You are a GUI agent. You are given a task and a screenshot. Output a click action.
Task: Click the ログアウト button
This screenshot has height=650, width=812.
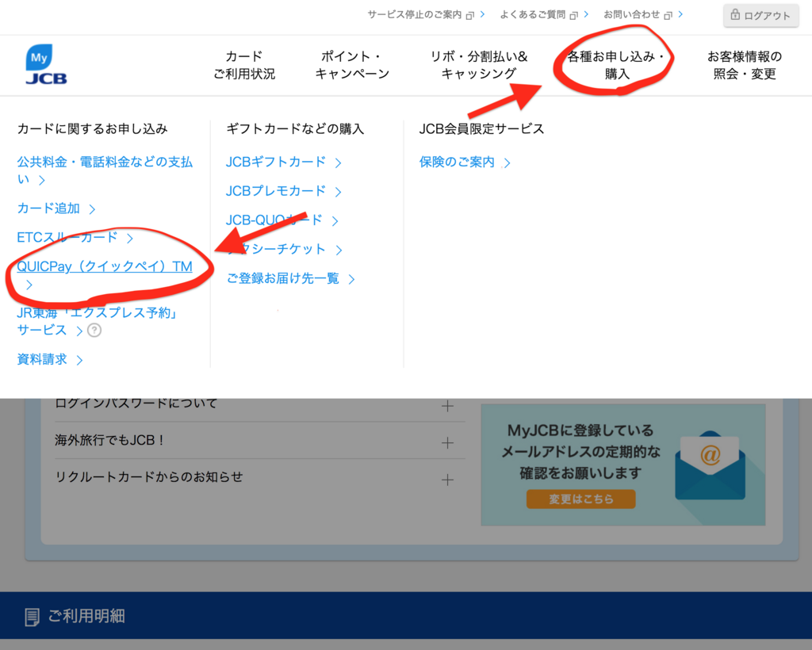760,16
